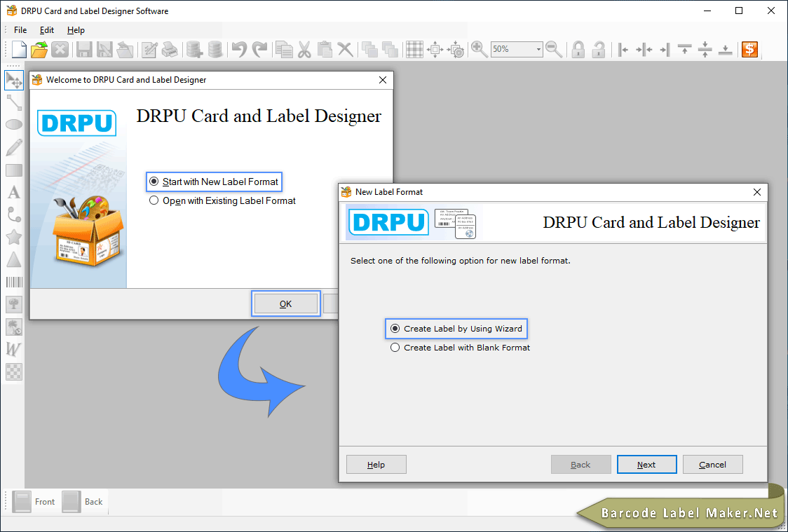The image size is (788, 532).
Task: Click the Align top icon
Action: 684,49
